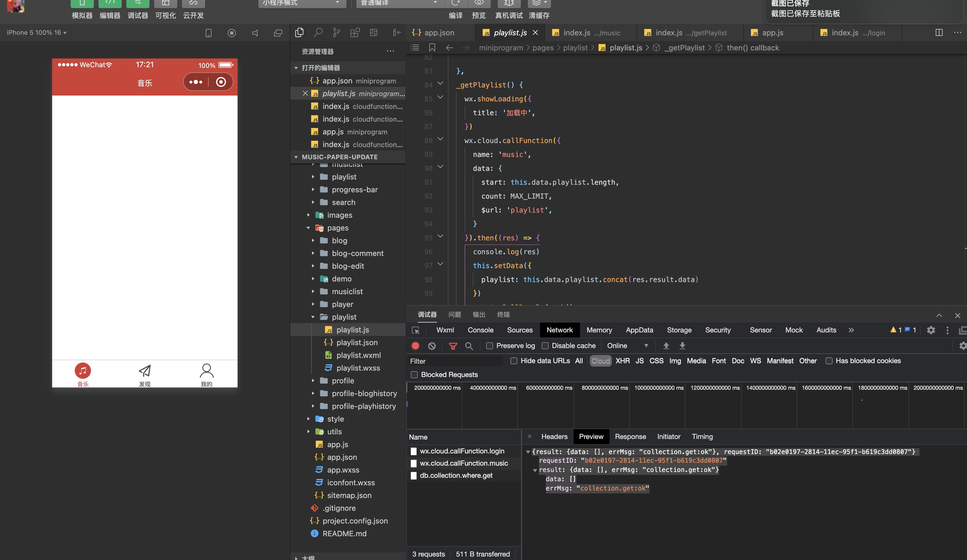
Task: Tick the wx.cloud.callFunction.login request checkbox
Action: [x=414, y=451]
